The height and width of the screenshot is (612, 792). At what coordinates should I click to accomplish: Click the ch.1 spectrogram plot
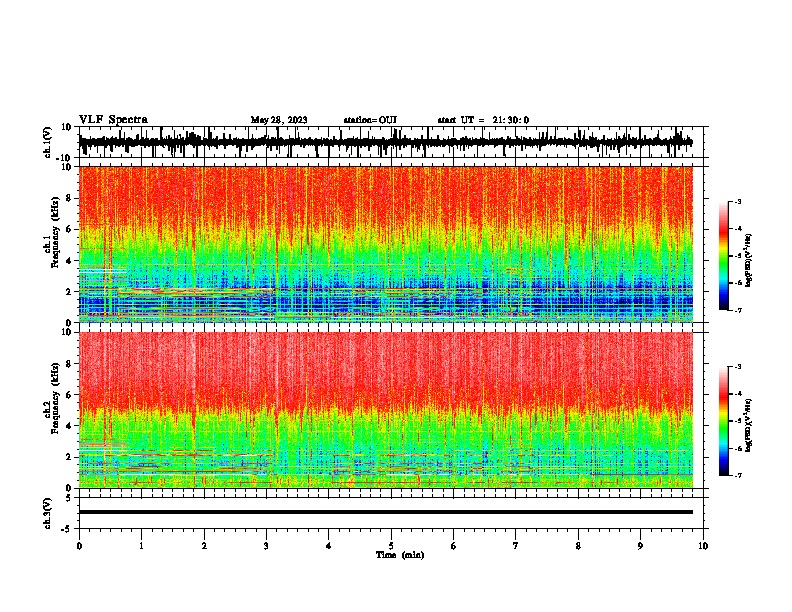point(386,244)
